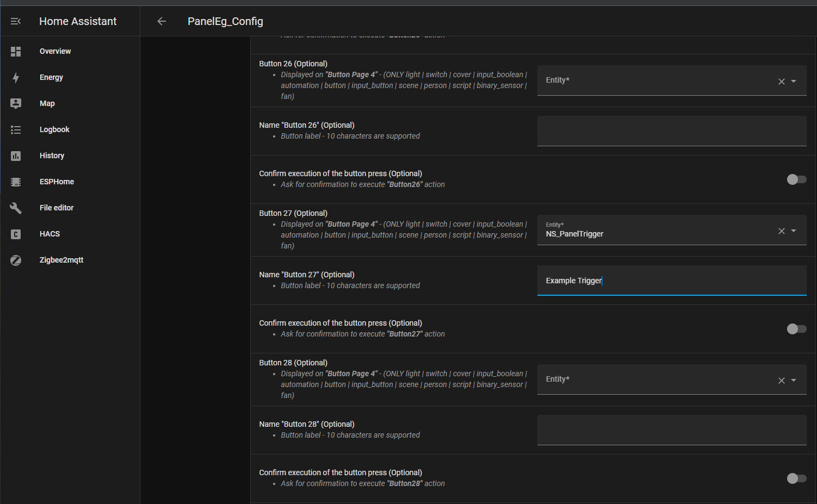Open the Zigbee2mqtt sidebar icon
This screenshot has width=817, height=504.
[16, 260]
